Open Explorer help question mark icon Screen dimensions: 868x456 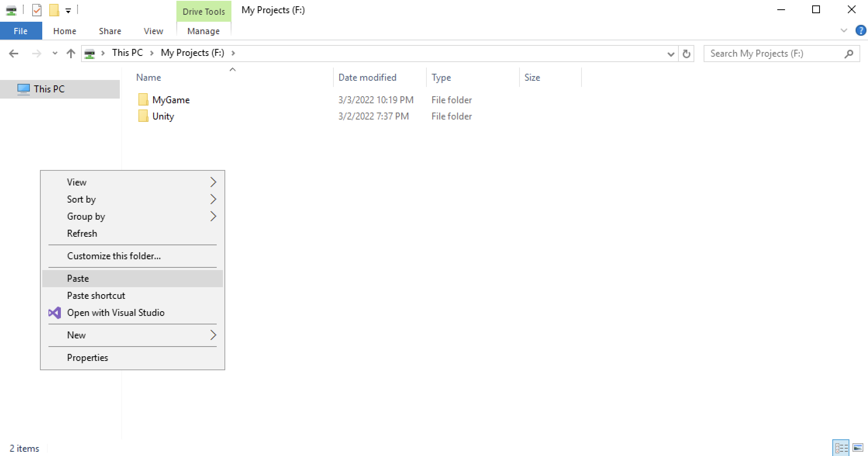(x=860, y=30)
